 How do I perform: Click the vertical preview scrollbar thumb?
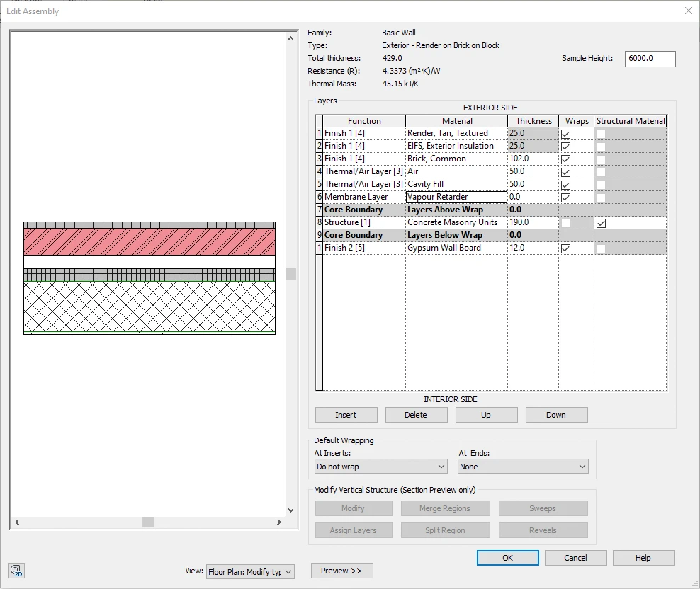[290, 274]
